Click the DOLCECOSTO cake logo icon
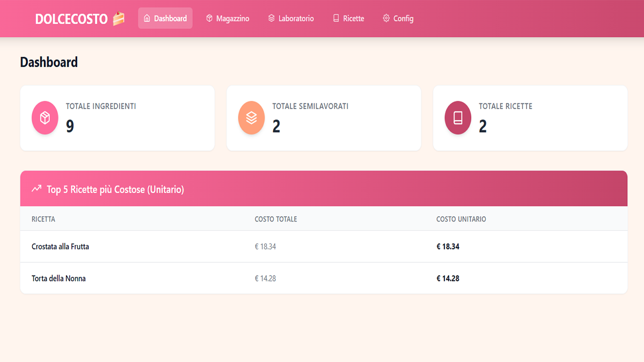 point(119,19)
